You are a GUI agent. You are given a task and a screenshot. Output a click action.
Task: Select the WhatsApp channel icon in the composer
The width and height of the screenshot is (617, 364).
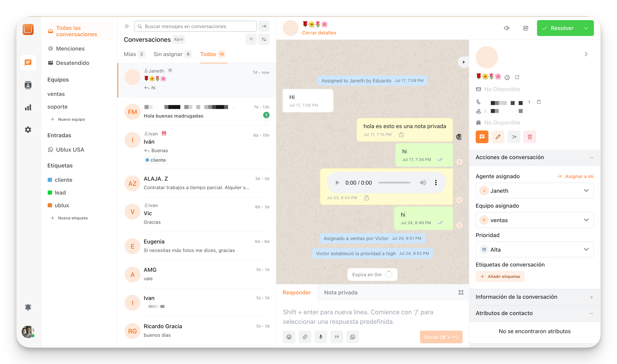click(353, 337)
